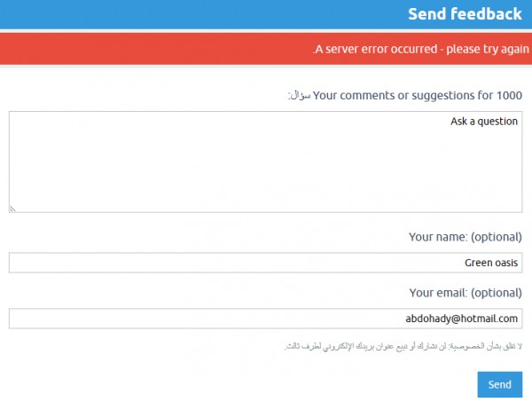The image size is (532, 410).
Task: Click the Your email input field
Action: point(266,318)
